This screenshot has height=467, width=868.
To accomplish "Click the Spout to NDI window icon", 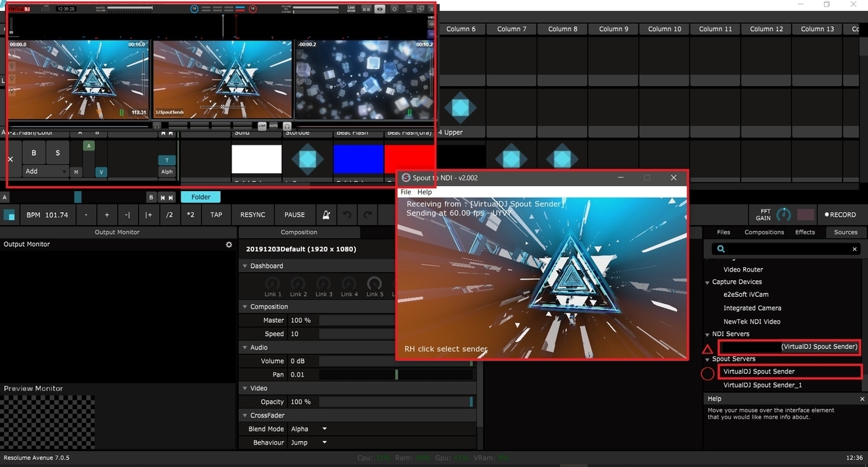I will click(407, 177).
